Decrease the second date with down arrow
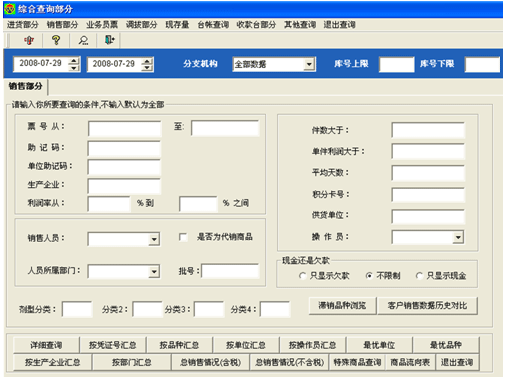Image resolution: width=505 pixels, height=380 pixels. tap(147, 68)
